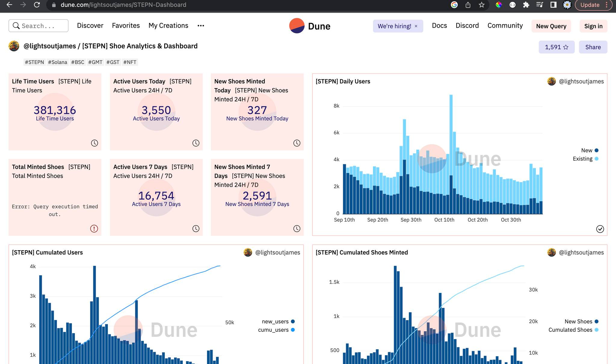Screen dimensions: 616x364
Task: Click the 16,754 Active Users 7 Days value
Action: tap(156, 196)
